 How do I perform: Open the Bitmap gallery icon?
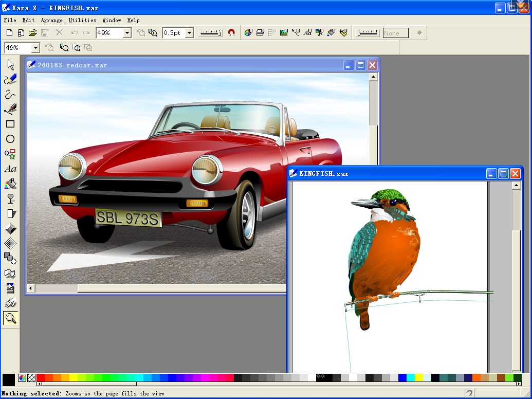pyautogui.click(x=284, y=33)
